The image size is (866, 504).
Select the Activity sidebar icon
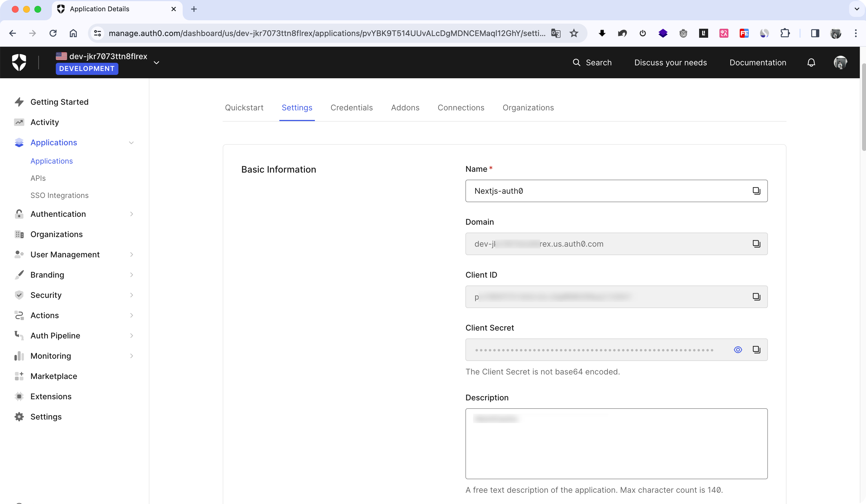coord(19,122)
